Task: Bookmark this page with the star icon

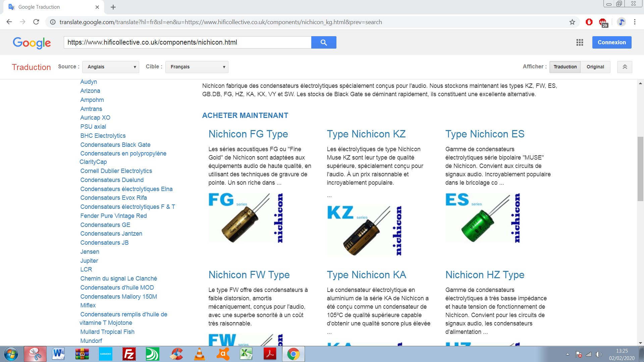Action: coord(572,22)
